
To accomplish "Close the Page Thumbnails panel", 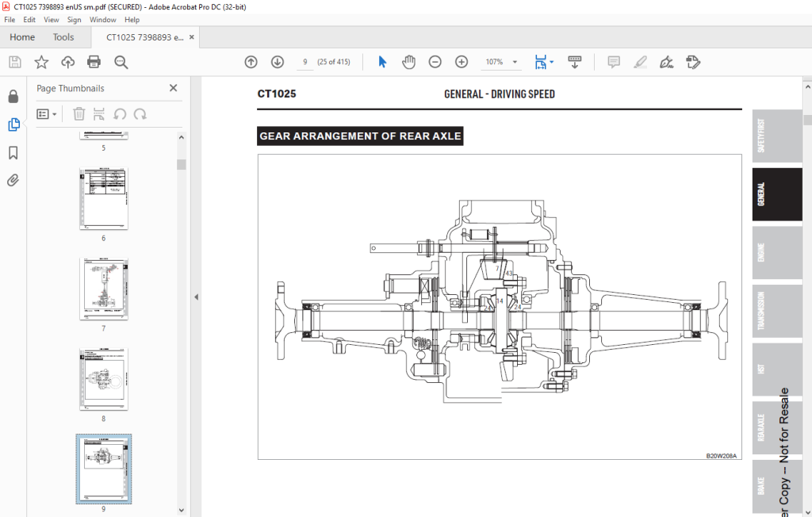I will (174, 88).
